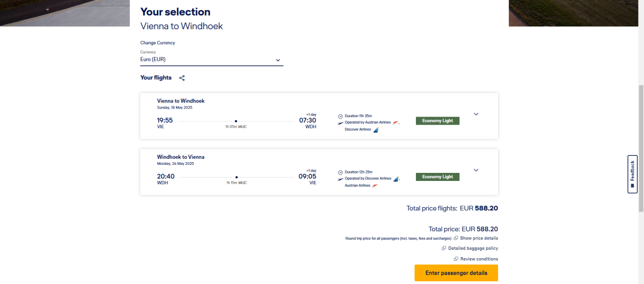Click the return flight duration clock icon
Viewport: 644px width, 284px height.
340,172
